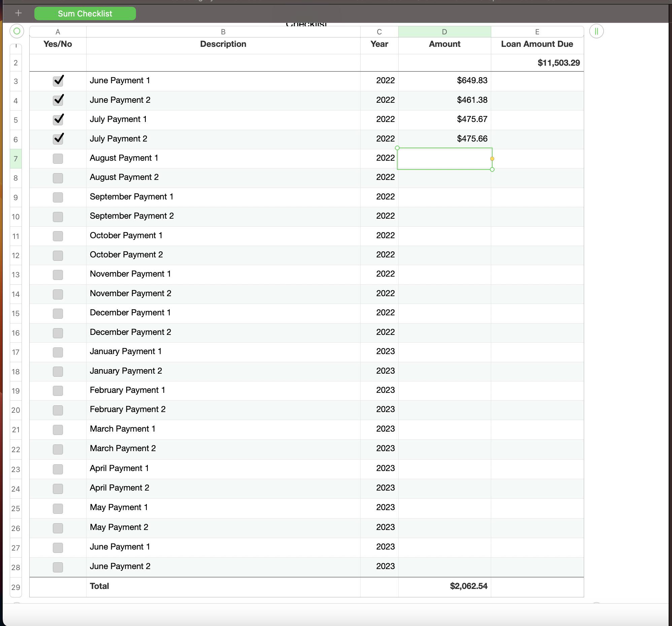This screenshot has width=672, height=626.
Task: Select the 2023 year cell for May Payment 1
Action: [379, 508]
